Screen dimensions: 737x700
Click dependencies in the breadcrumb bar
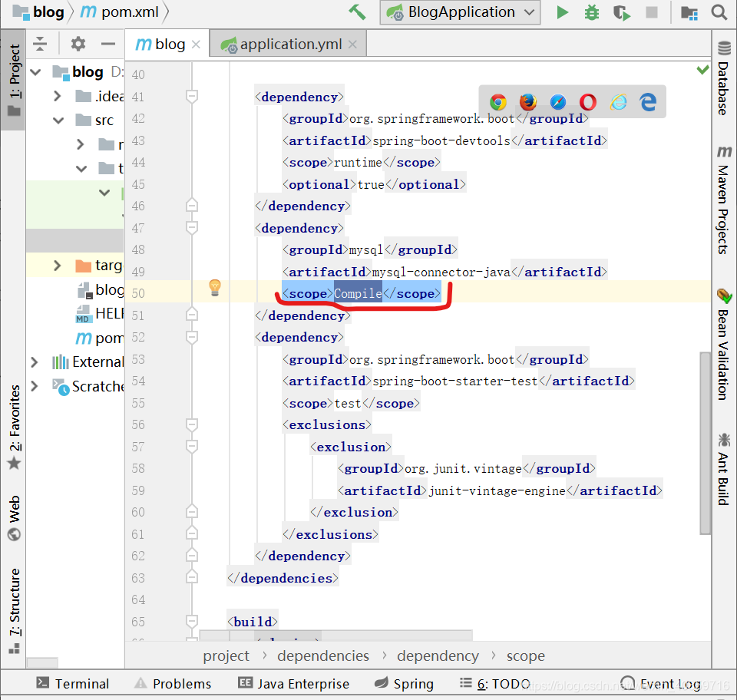pyautogui.click(x=322, y=655)
